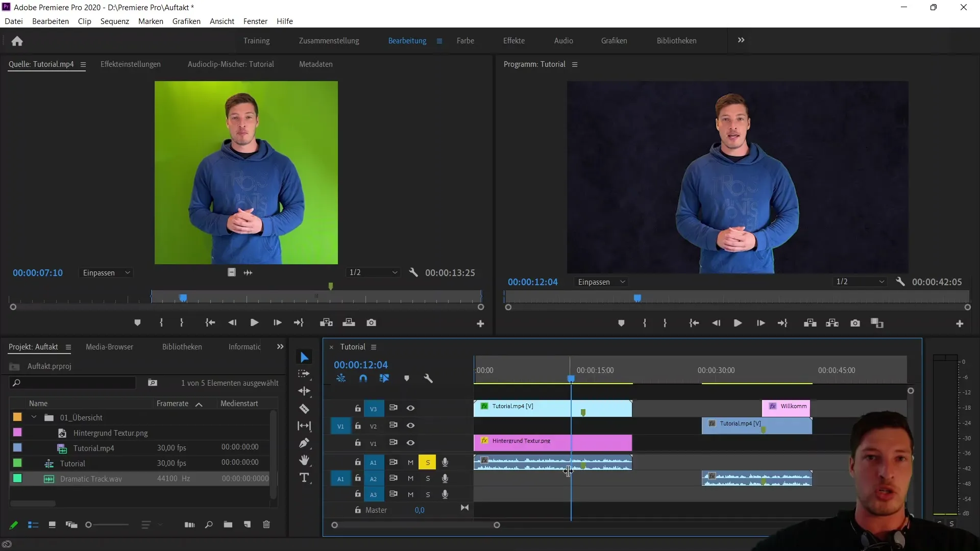Click Framerate column header
Image resolution: width=980 pixels, height=551 pixels.
(x=173, y=404)
